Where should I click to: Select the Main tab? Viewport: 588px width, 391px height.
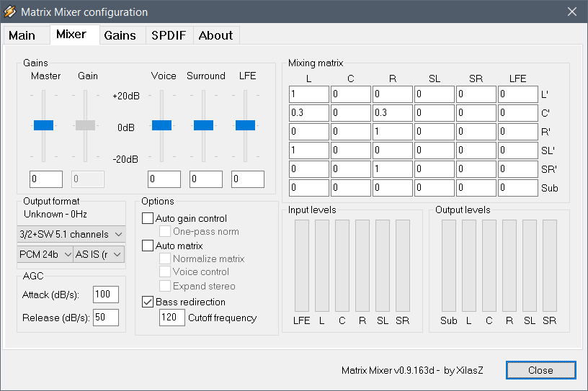(22, 35)
